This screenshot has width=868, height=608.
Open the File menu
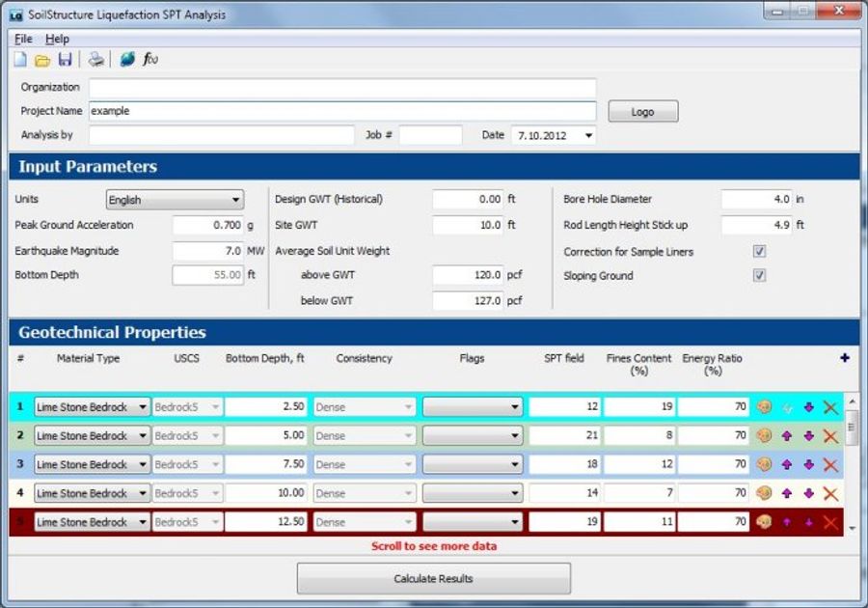coord(21,39)
